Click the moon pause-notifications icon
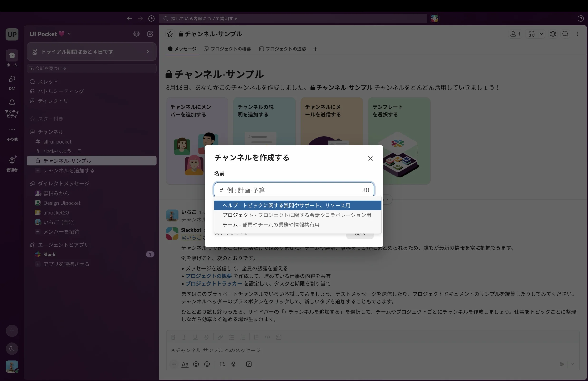588x381 pixels. [x=12, y=349]
